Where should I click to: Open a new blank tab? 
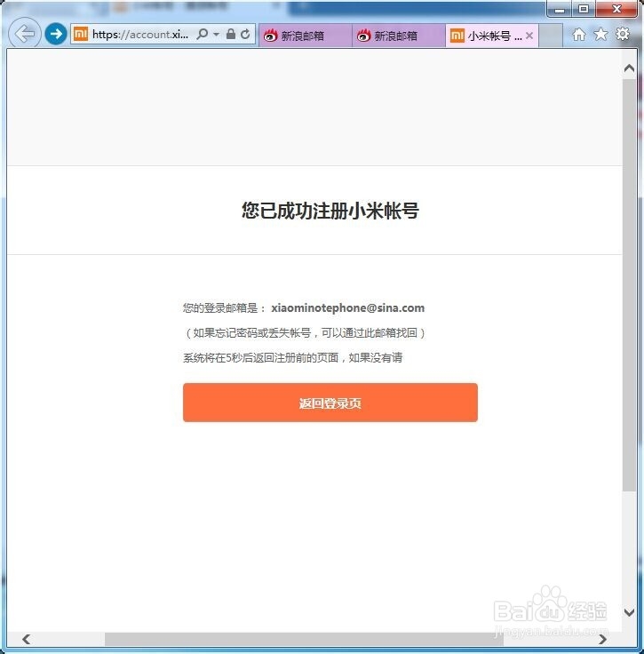551,36
